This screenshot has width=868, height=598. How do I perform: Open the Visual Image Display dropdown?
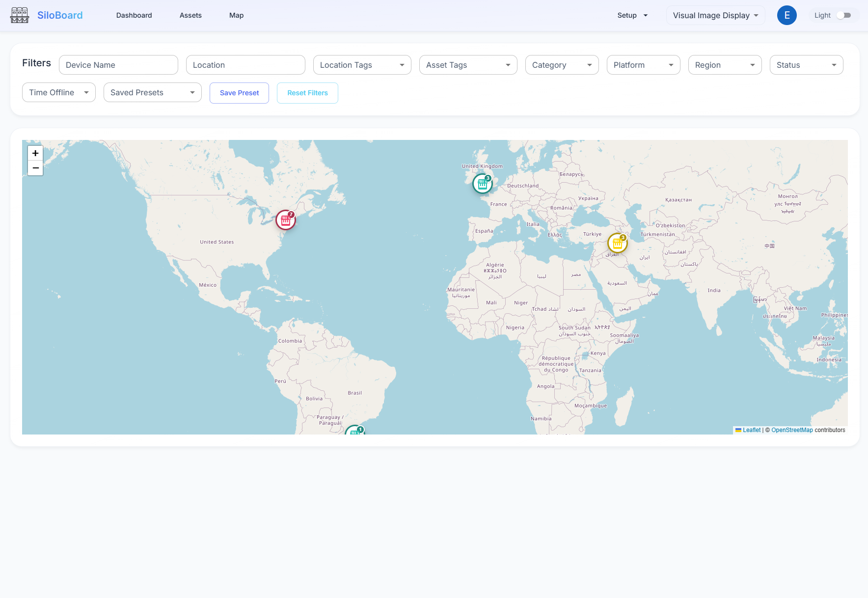716,15
